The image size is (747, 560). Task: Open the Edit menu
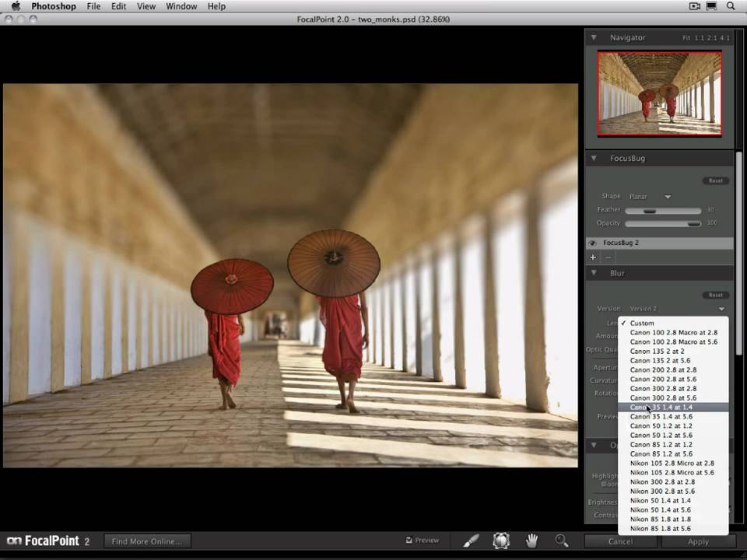point(118,6)
